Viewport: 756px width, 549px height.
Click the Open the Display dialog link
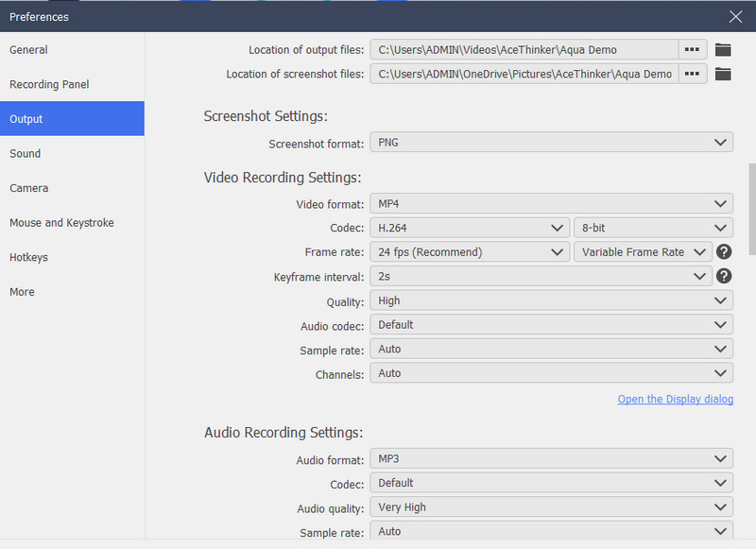[675, 399]
